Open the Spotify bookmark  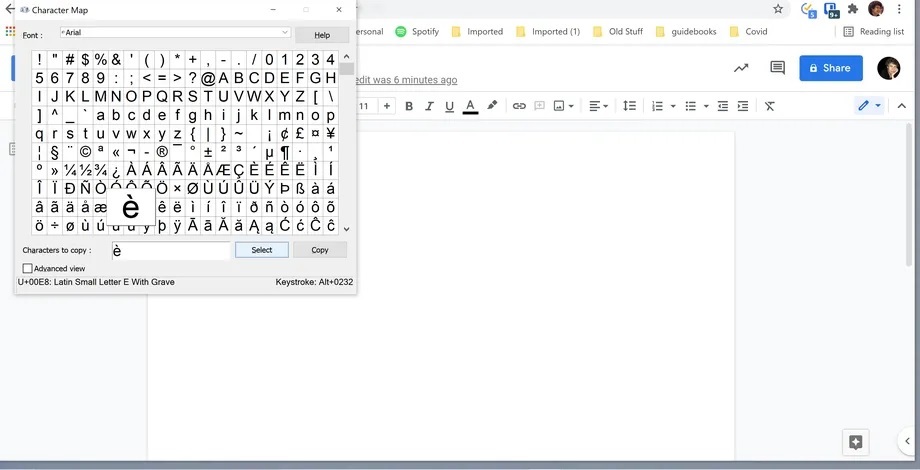click(x=417, y=32)
